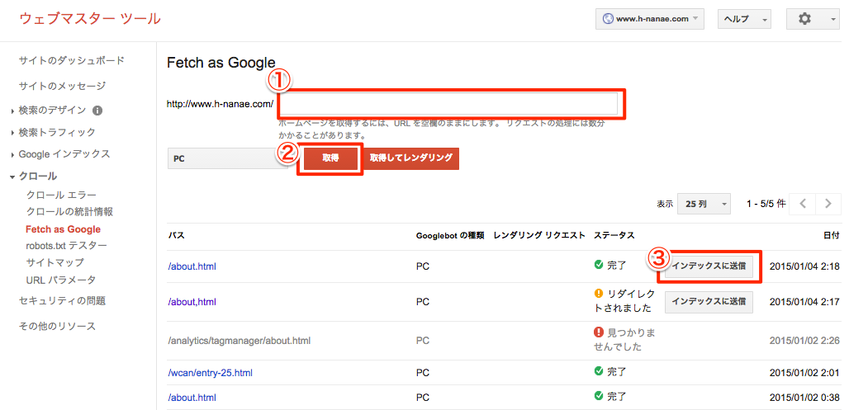
Task: Click the info icon beside 検索のデザイン
Action: coord(97,111)
